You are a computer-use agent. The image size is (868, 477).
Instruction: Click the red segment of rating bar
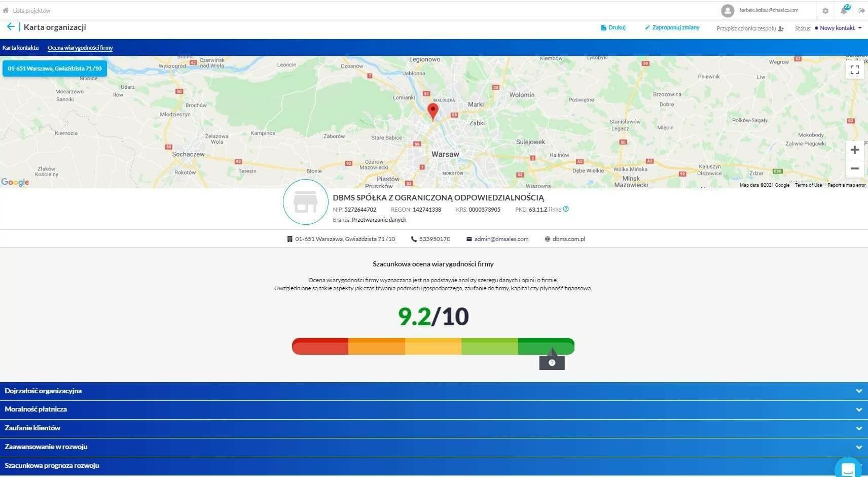coord(320,347)
